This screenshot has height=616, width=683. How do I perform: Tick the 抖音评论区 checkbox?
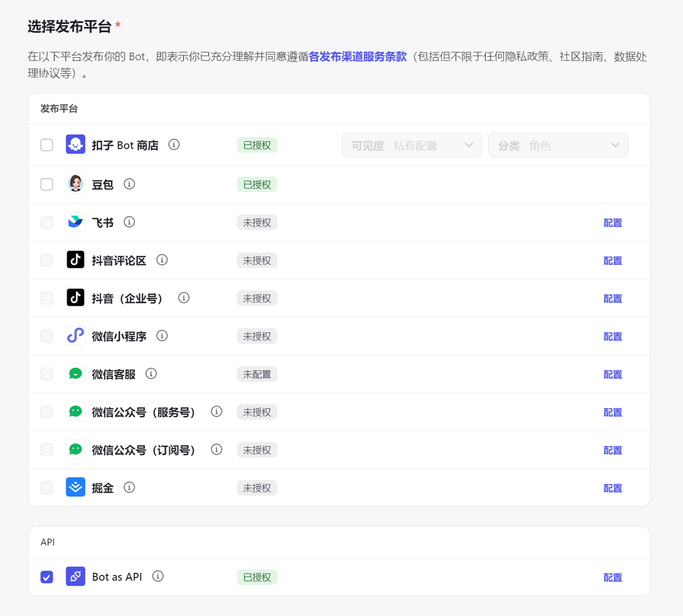(47, 260)
